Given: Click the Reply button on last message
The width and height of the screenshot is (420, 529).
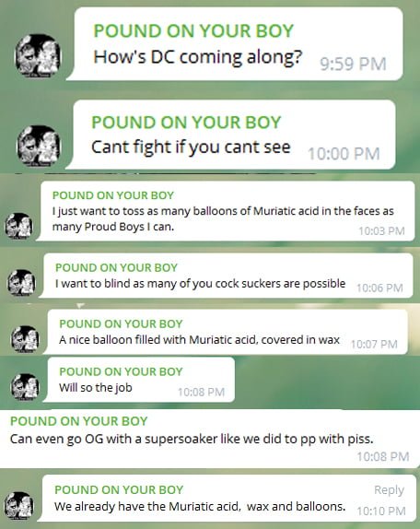Looking at the screenshot, I should 389,490.
